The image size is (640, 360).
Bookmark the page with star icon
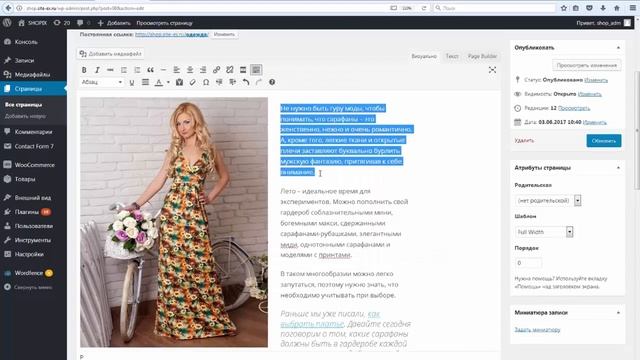pos(564,8)
